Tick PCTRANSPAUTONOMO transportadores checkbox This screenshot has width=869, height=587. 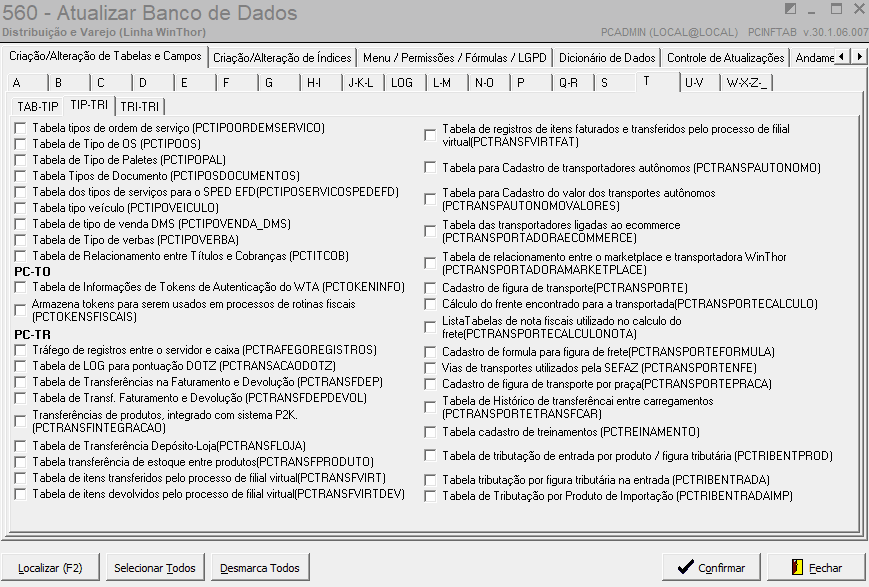click(x=430, y=167)
